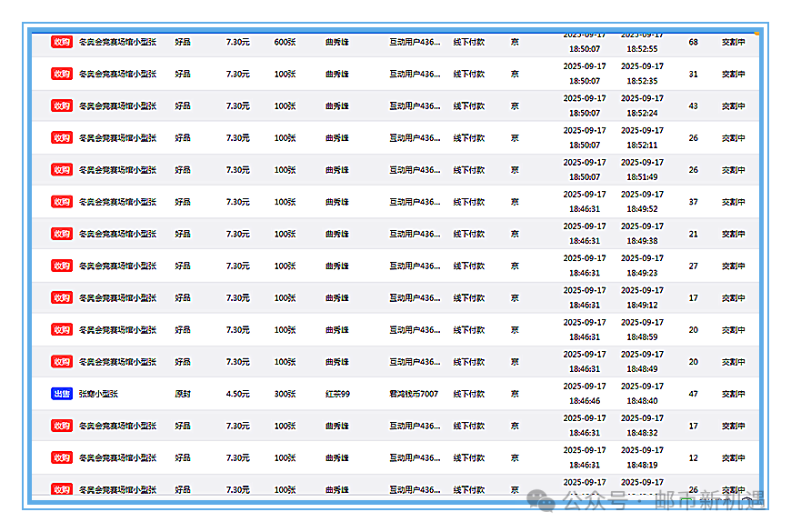This screenshot has width=791, height=532.
Task: Open seller 红茶99 profile
Action: coord(337,394)
